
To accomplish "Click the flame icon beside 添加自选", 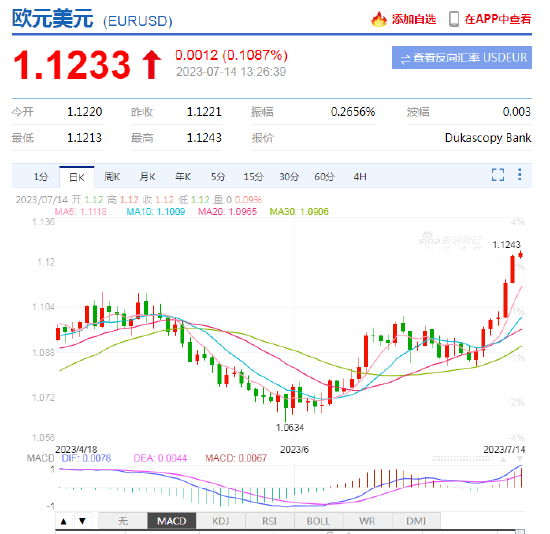I will pyautogui.click(x=378, y=19).
